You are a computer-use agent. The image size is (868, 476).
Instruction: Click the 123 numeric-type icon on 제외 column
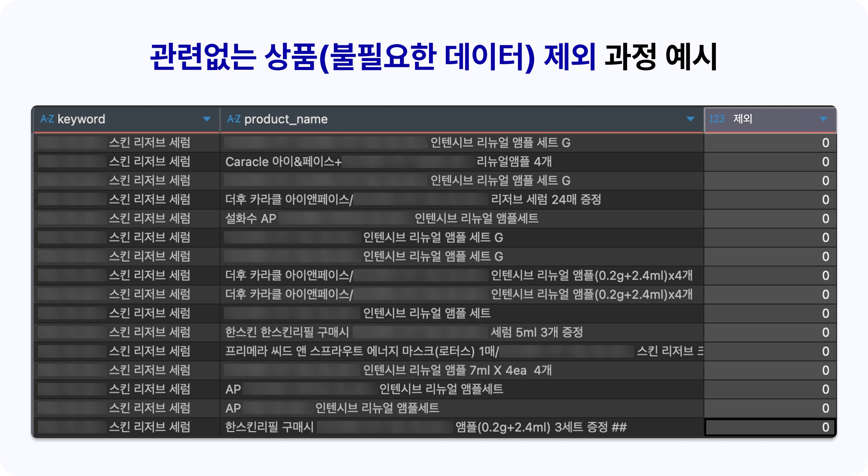tap(717, 119)
